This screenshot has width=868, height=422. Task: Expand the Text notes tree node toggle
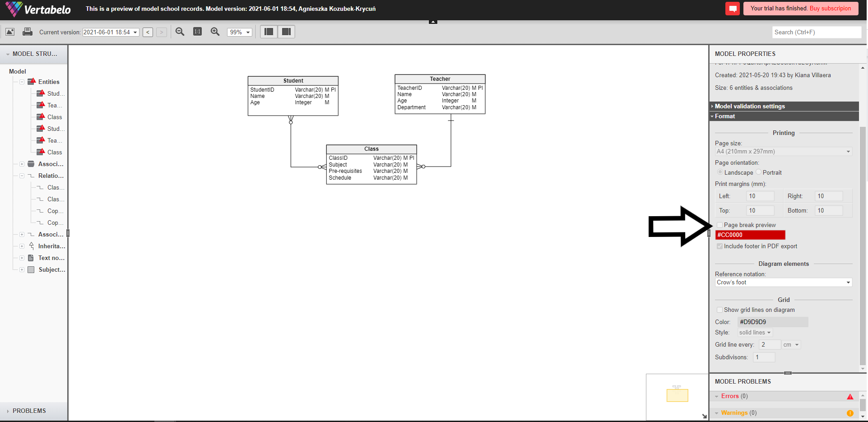[x=22, y=258]
